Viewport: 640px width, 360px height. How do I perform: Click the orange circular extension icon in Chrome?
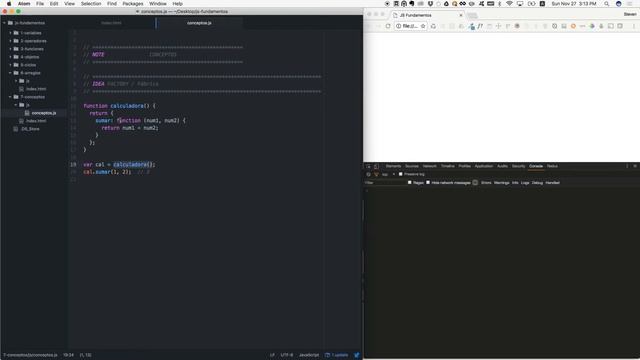[573, 26]
